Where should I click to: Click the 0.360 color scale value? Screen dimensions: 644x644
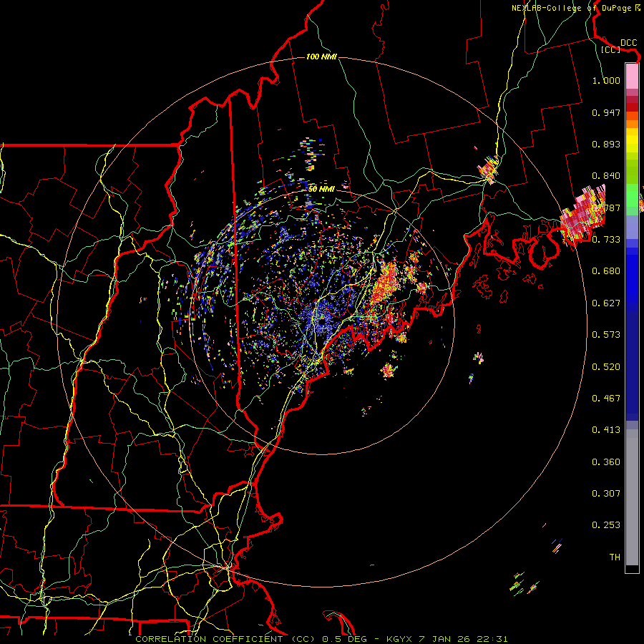pyautogui.click(x=606, y=462)
